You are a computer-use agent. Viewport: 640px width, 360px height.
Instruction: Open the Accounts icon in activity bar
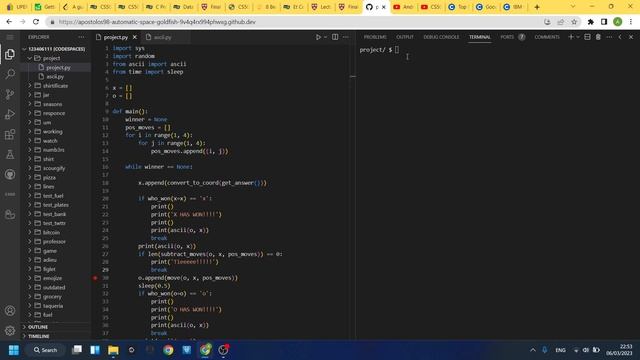point(10,311)
